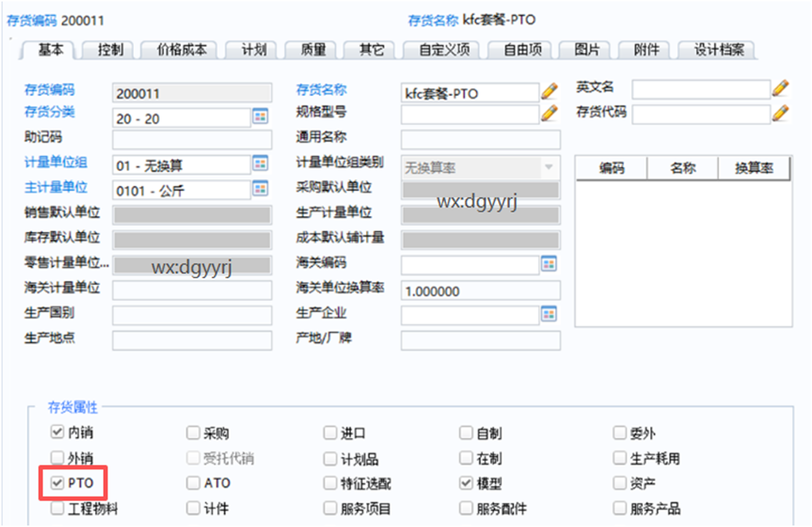Open the 海关编码 reference lookup icon
The image size is (812, 527).
pos(549,263)
